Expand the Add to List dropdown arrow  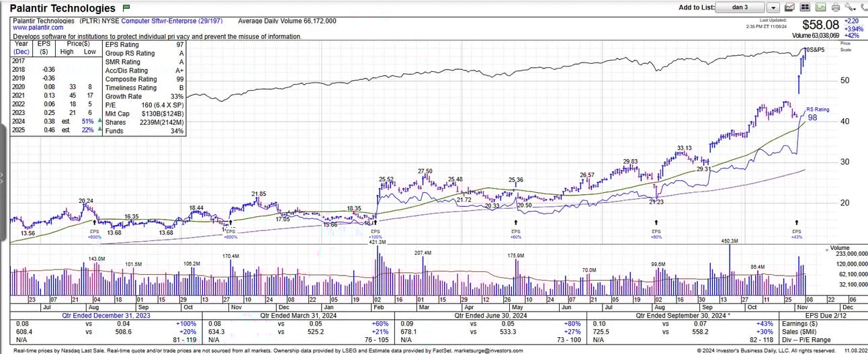click(x=773, y=7)
